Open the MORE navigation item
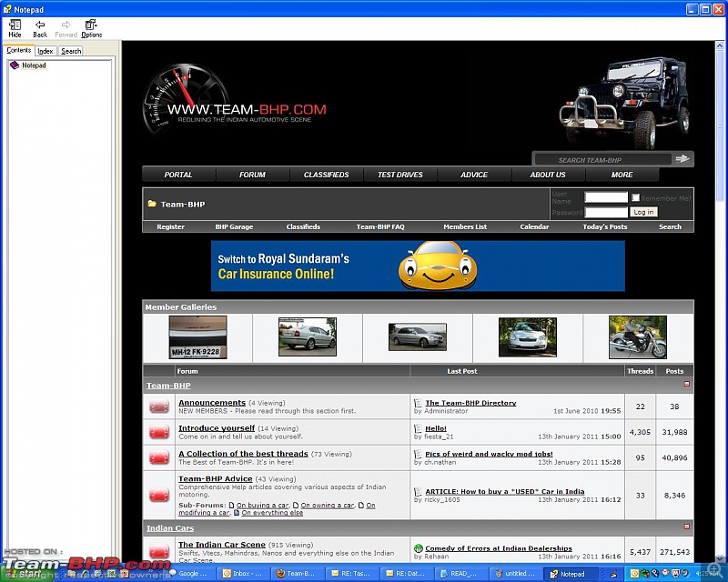The width and height of the screenshot is (728, 582). (x=622, y=175)
